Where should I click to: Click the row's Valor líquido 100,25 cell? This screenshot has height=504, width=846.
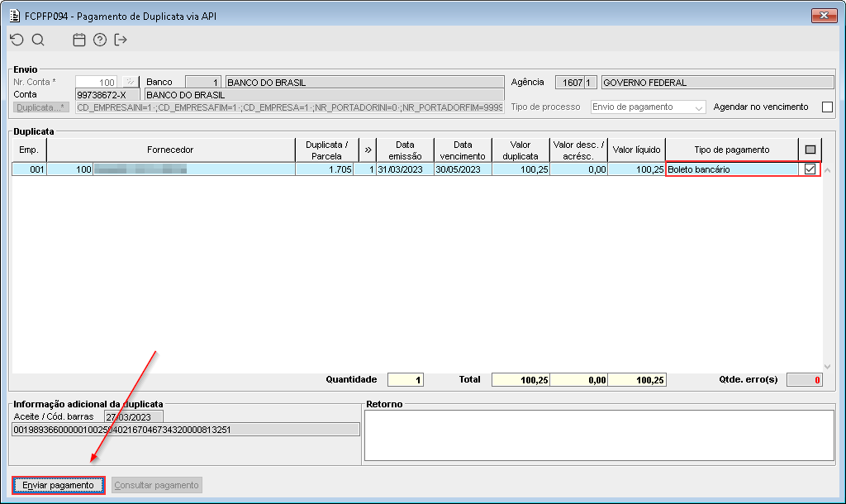[637, 169]
